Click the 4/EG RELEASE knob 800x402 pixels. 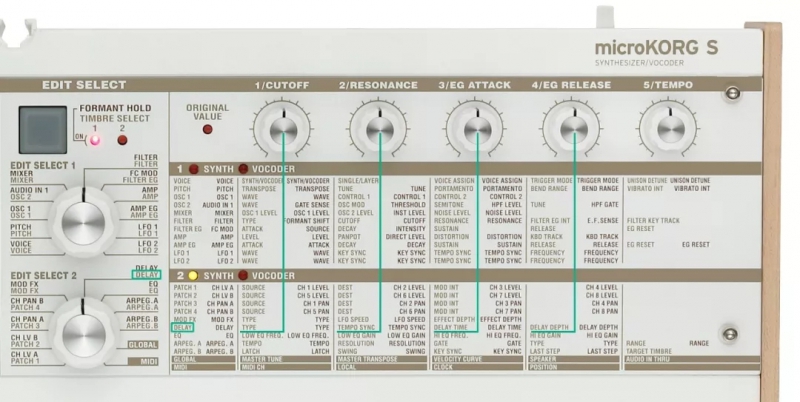pos(573,130)
